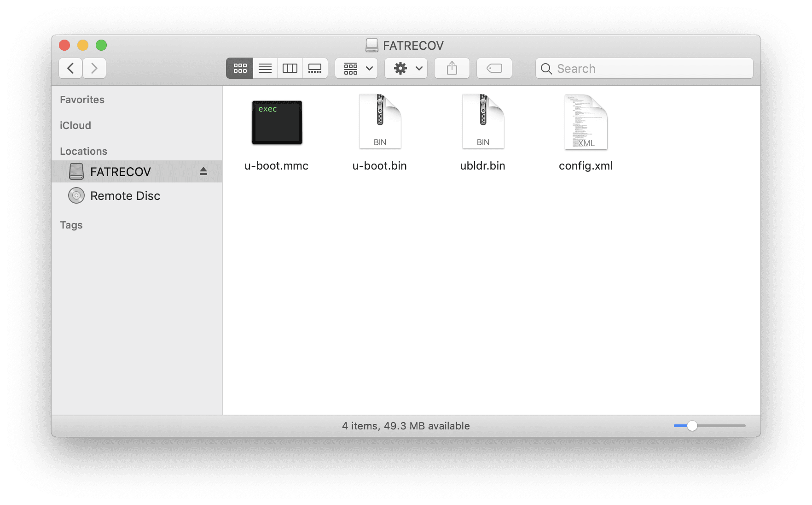
Task: Switch to icon view
Action: tap(240, 68)
